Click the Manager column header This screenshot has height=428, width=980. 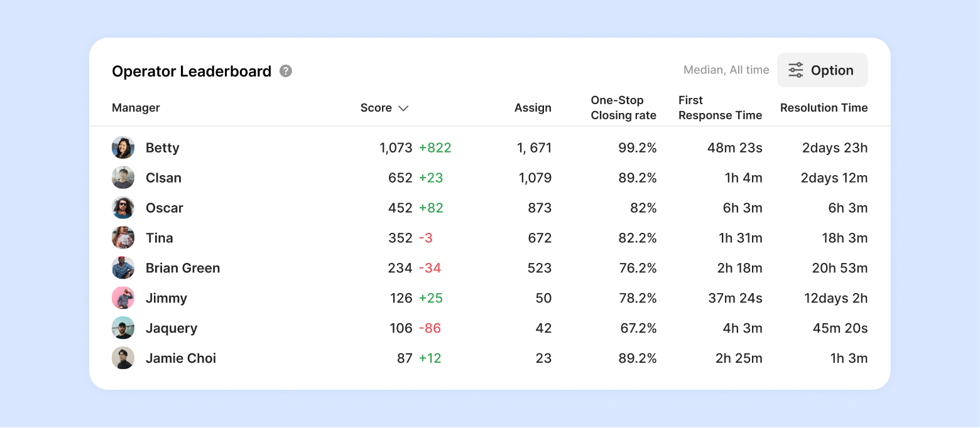pos(136,108)
